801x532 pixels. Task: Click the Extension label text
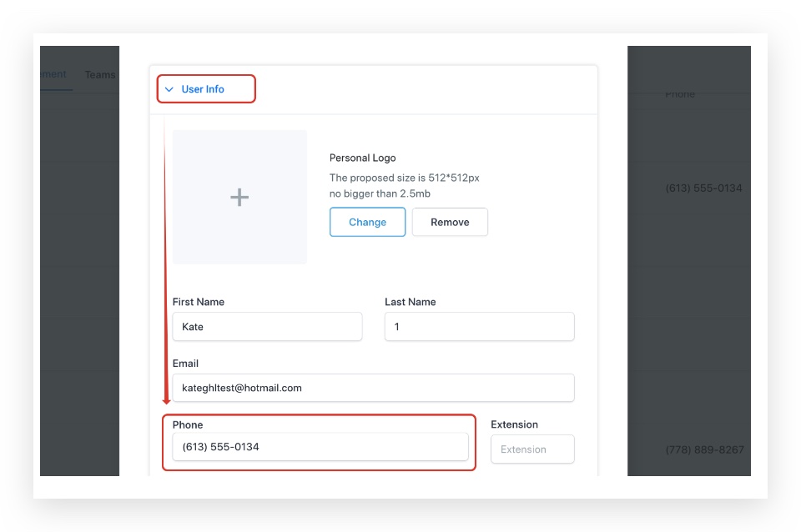tap(514, 424)
